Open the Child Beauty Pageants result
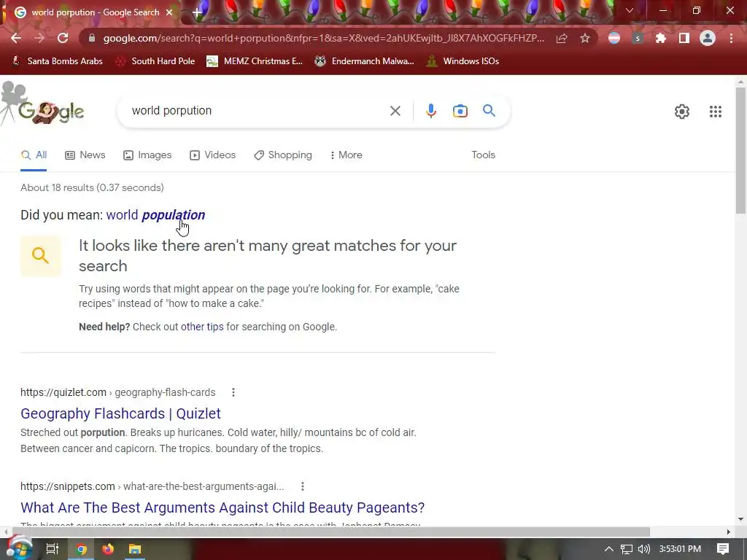The width and height of the screenshot is (747, 560). 222,507
